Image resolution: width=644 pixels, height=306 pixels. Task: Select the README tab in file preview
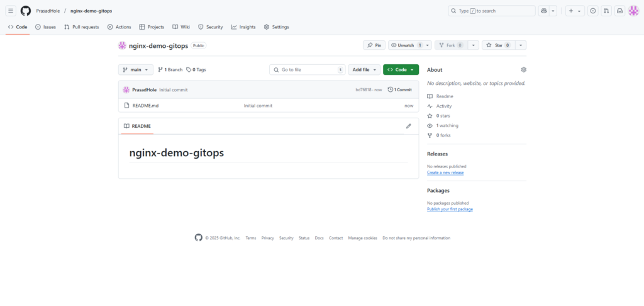click(137, 127)
